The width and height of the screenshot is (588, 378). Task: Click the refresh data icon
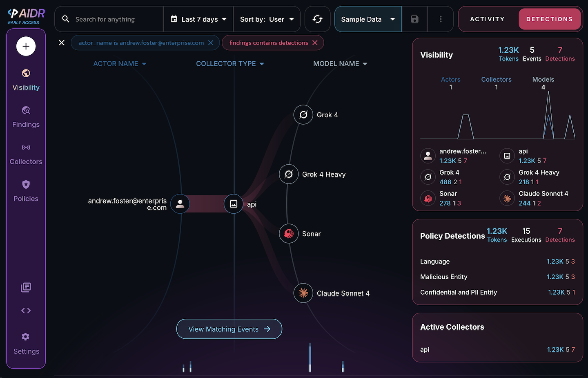(317, 19)
